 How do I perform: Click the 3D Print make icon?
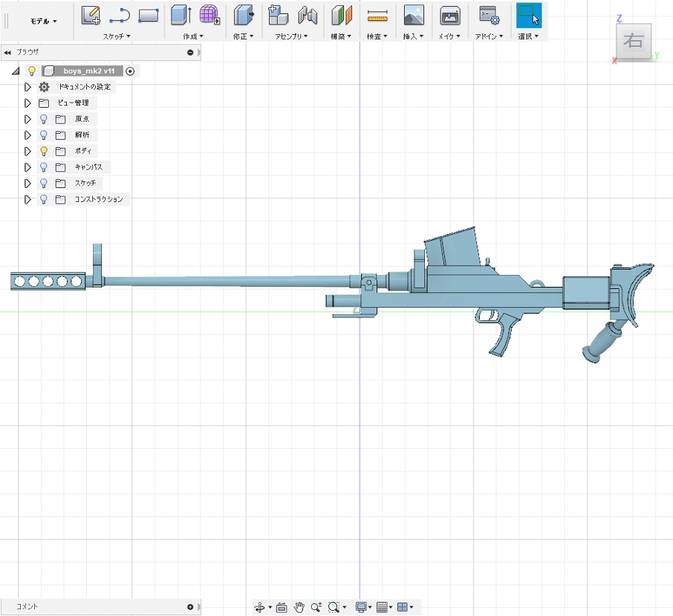[449, 14]
